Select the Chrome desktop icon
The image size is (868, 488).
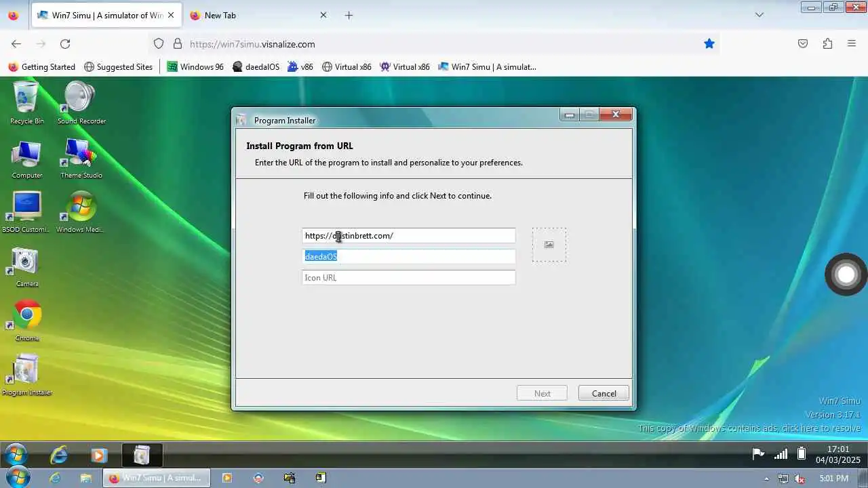27,321
